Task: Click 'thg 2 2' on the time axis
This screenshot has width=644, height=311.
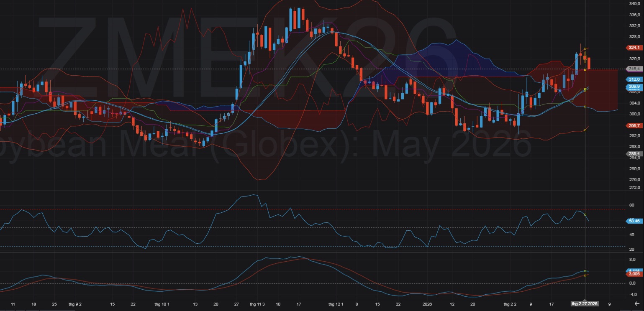Action: 509,304
